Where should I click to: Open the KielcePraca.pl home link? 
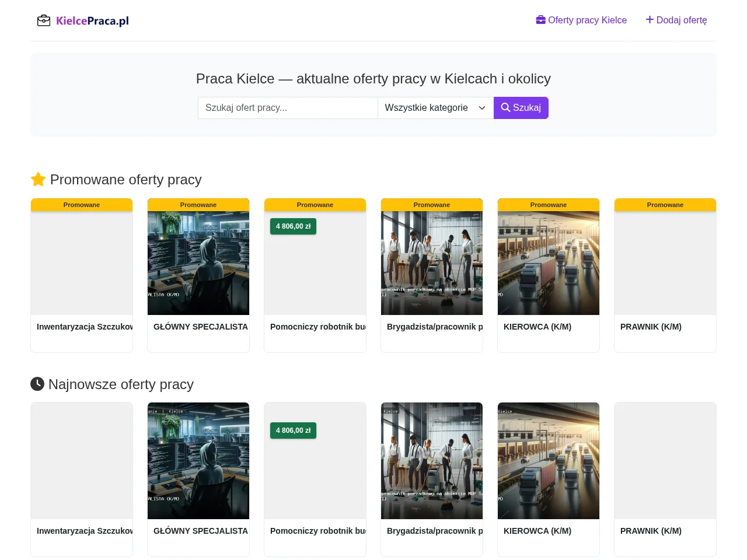pyautogui.click(x=83, y=21)
